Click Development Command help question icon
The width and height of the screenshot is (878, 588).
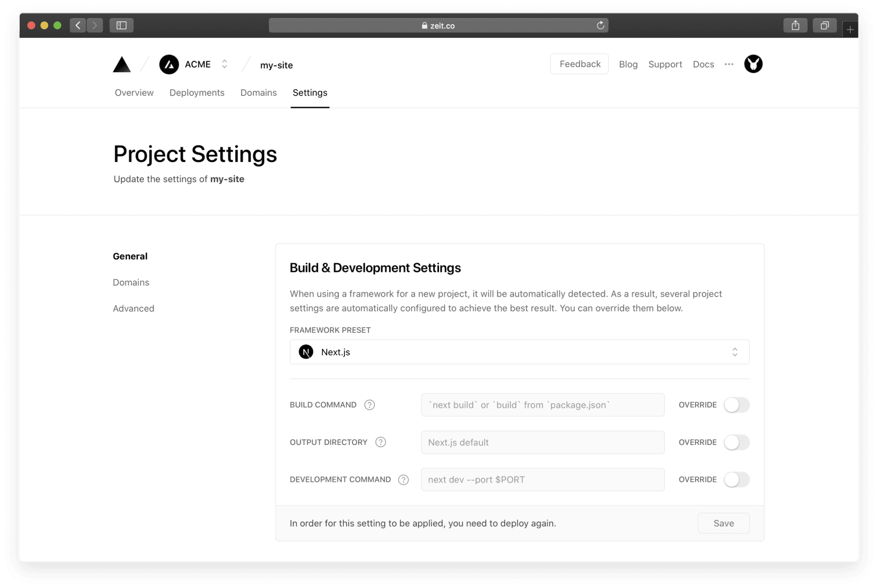pos(403,480)
